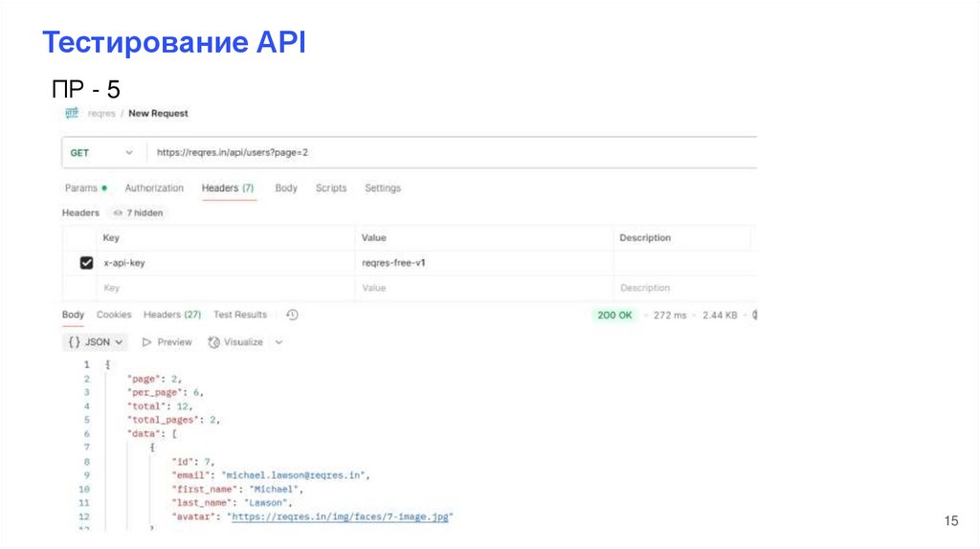Open the avatar image URL link
The image size is (980, 549).
click(339, 517)
